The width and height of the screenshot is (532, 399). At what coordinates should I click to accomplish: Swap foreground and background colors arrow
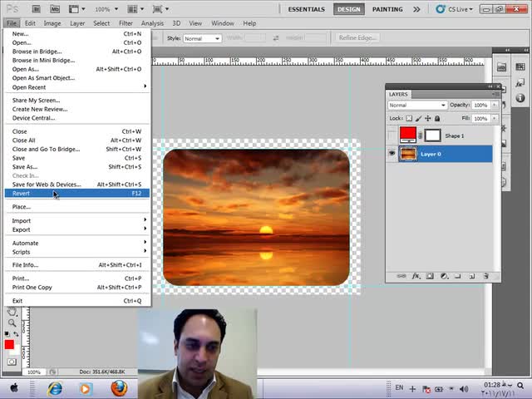click(x=16, y=334)
